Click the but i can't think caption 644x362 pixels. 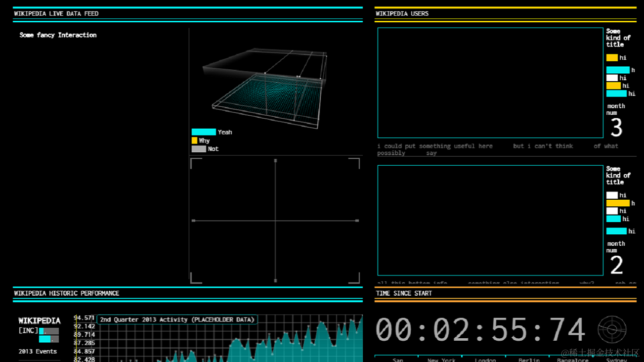coord(543,146)
